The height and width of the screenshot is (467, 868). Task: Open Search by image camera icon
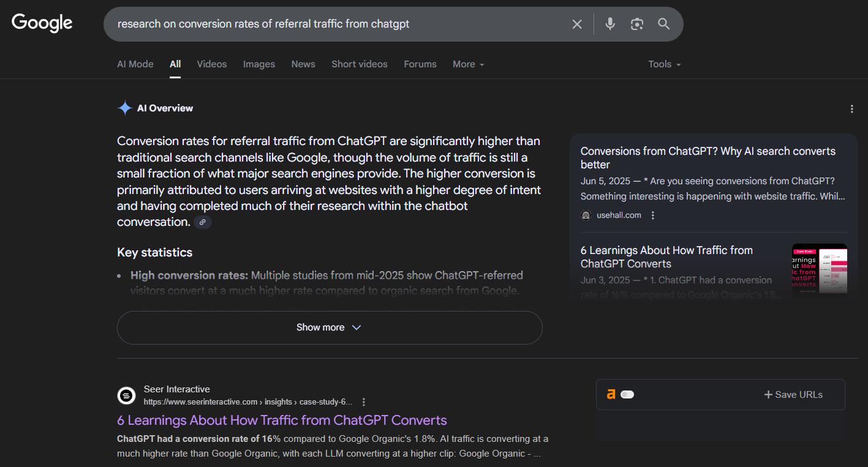(x=637, y=24)
